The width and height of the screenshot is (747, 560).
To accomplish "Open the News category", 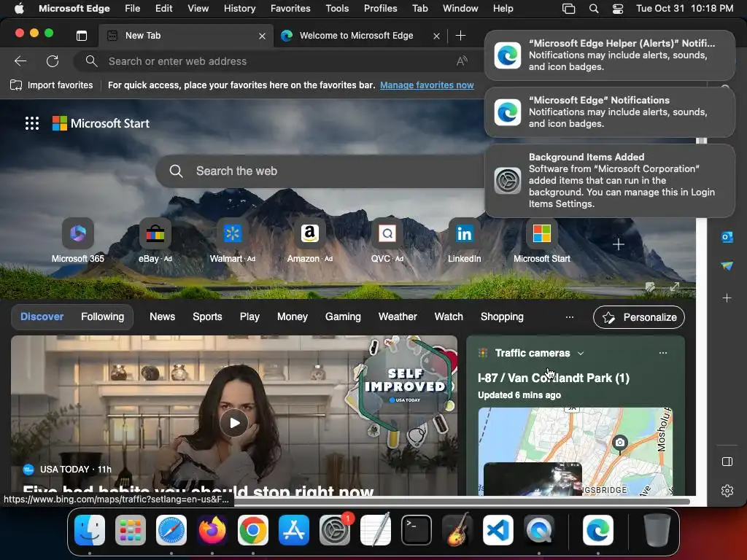I will [162, 316].
